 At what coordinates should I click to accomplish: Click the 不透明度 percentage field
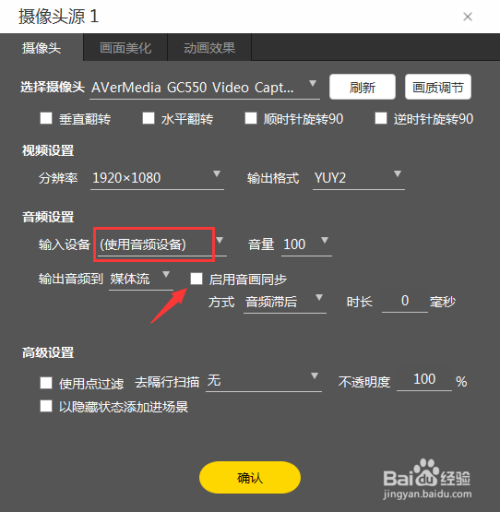tap(424, 380)
